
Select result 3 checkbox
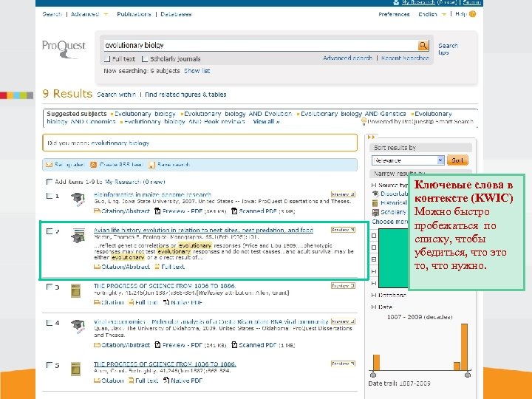point(50,287)
